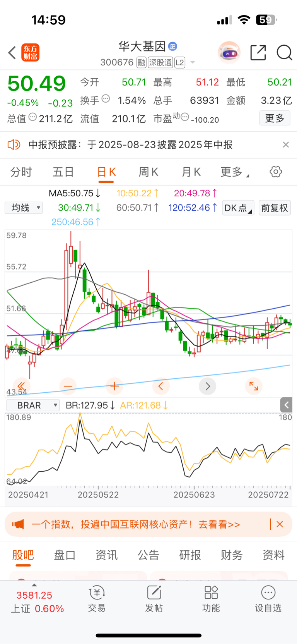Image resolution: width=297 pixels, height=644 pixels.
Task: Zoom out chart with minus icon
Action: (x=68, y=386)
